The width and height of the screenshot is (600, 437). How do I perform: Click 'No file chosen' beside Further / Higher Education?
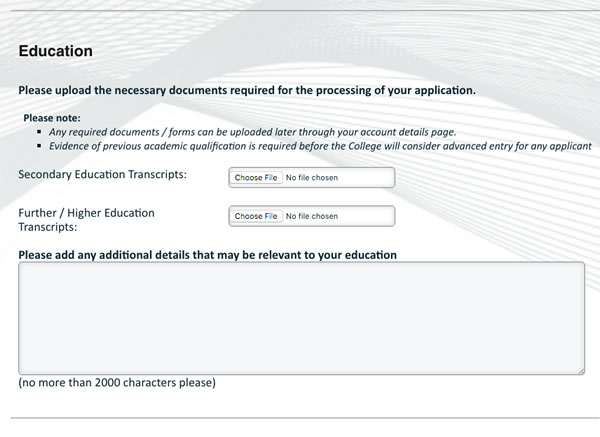pyautogui.click(x=312, y=216)
